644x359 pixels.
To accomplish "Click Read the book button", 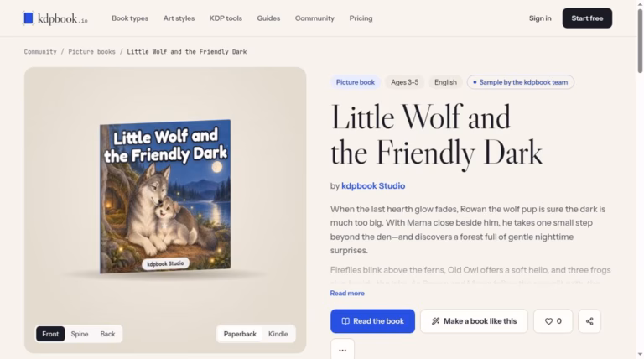I will coord(372,321).
